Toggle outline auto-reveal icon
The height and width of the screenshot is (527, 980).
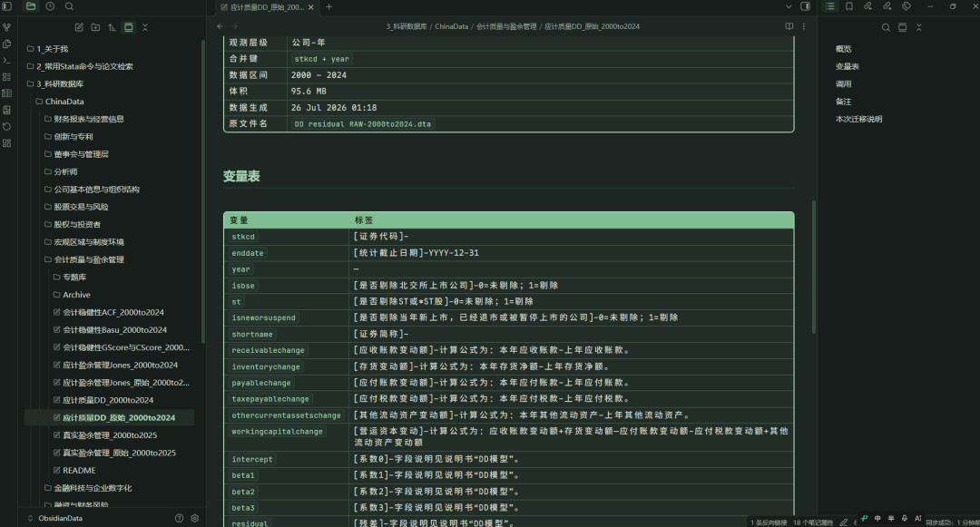pyautogui.click(x=903, y=27)
